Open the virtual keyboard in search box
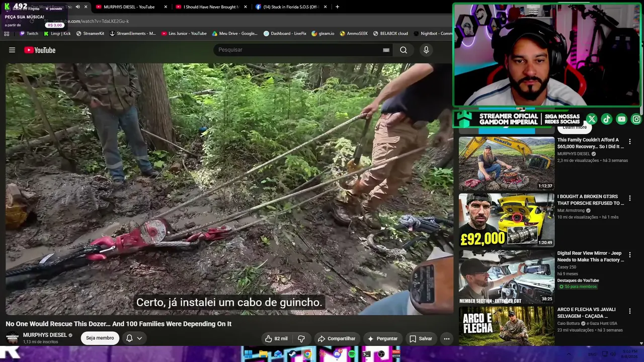The height and width of the screenshot is (362, 644). [x=386, y=50]
